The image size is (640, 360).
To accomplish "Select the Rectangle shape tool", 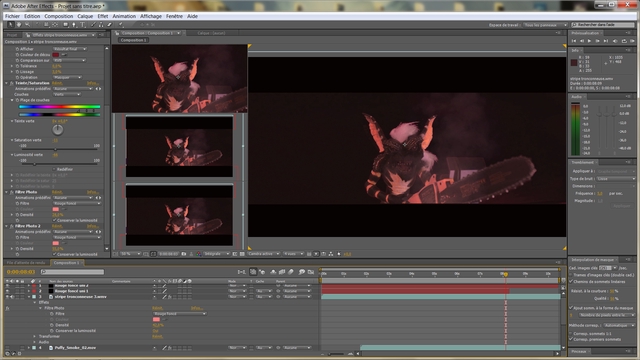I will coord(66,24).
